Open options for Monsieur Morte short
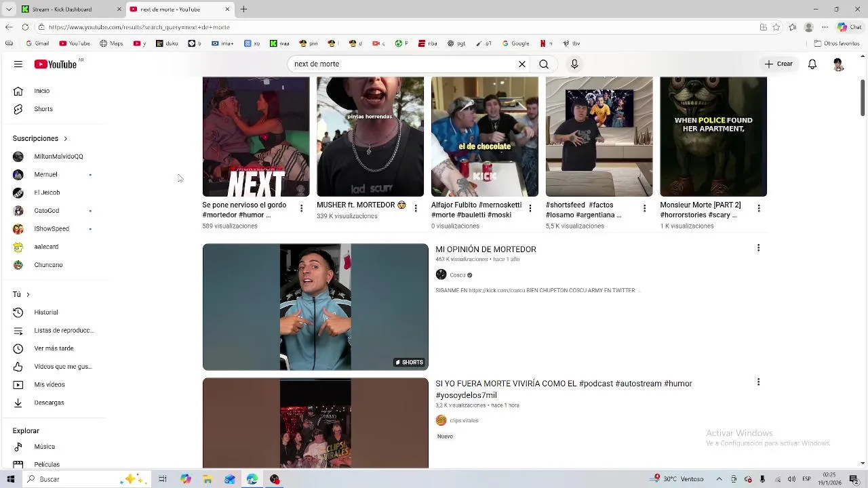This screenshot has width=868, height=488. tap(759, 209)
